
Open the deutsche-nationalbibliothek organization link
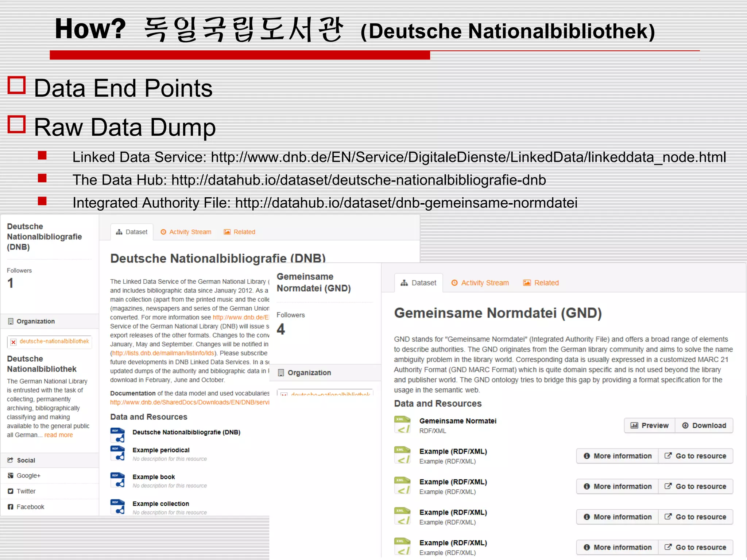coord(54,341)
